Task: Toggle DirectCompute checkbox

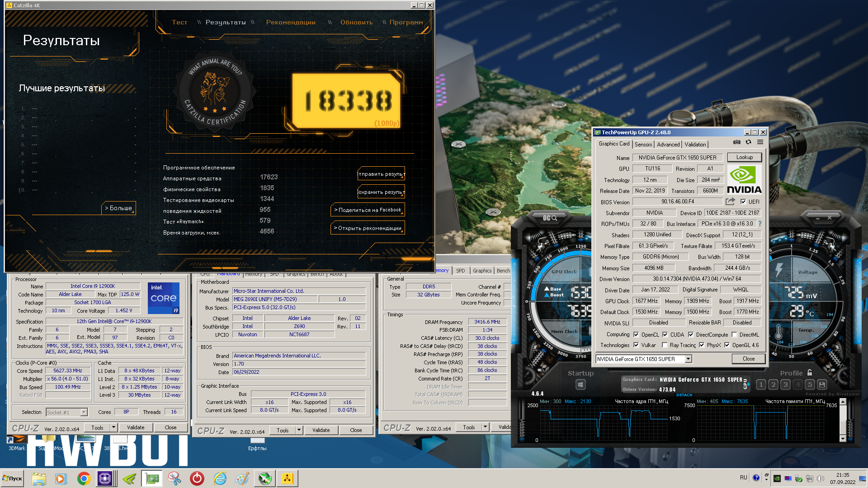Action: (691, 335)
